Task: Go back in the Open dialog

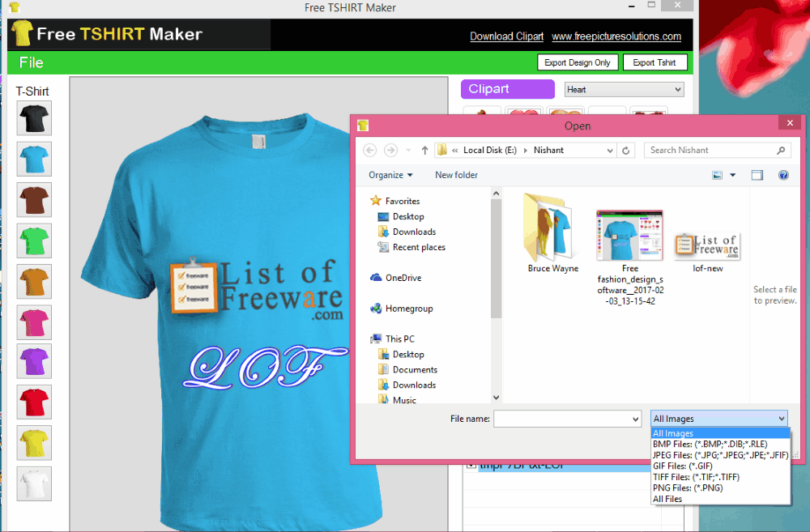Action: pos(370,151)
